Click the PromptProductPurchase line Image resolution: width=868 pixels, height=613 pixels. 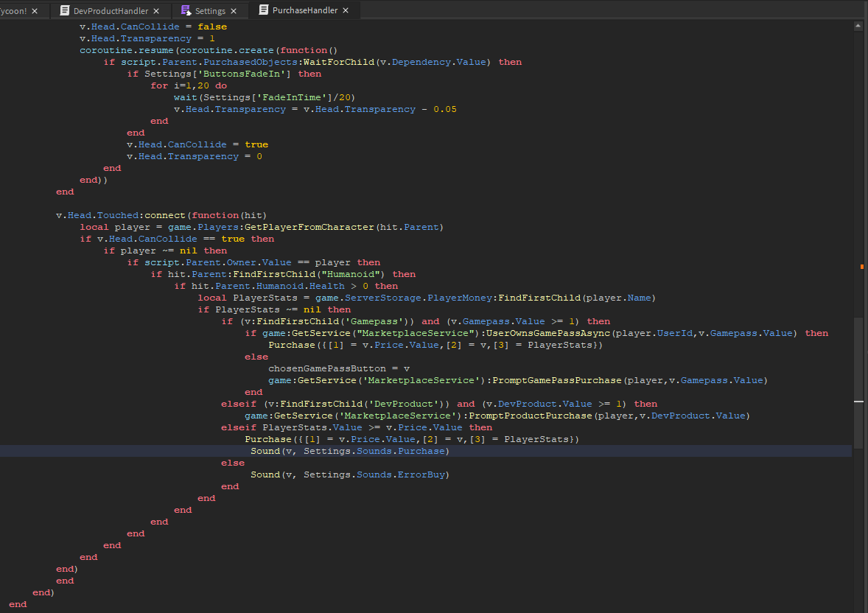click(x=497, y=416)
